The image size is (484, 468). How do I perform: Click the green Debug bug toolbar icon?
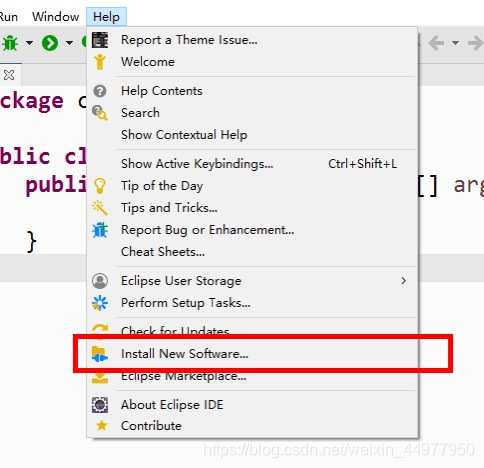point(10,43)
